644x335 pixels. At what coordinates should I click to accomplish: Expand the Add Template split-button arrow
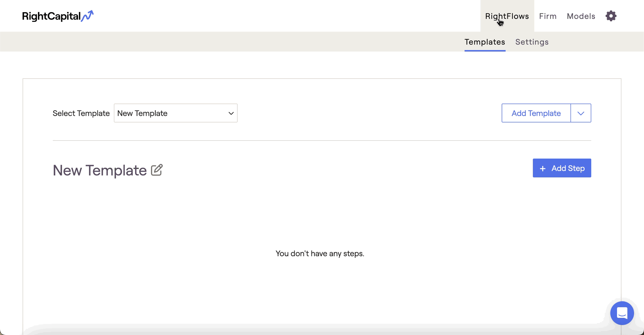581,113
